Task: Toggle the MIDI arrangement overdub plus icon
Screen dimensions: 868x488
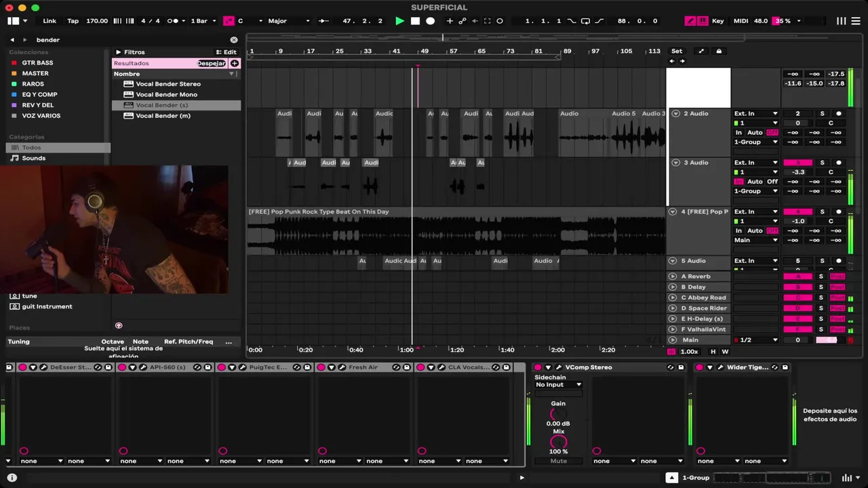Action: [449, 21]
